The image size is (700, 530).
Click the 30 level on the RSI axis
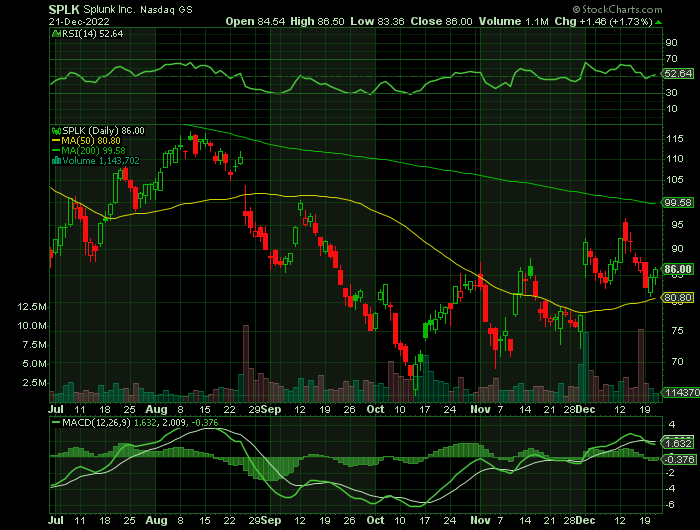pyautogui.click(x=671, y=92)
